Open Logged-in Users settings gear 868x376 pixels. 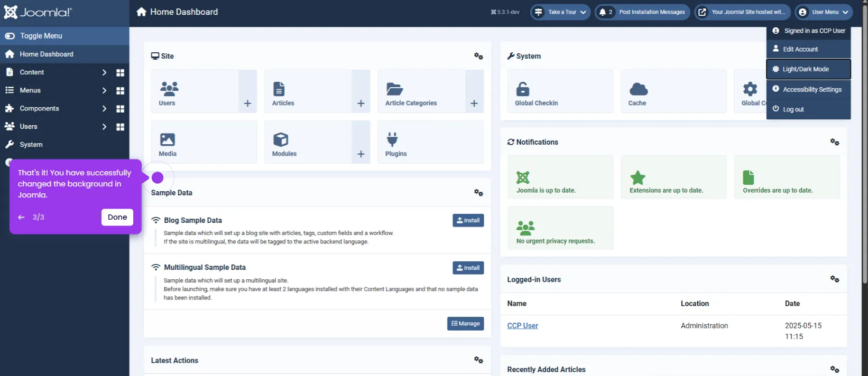point(835,279)
